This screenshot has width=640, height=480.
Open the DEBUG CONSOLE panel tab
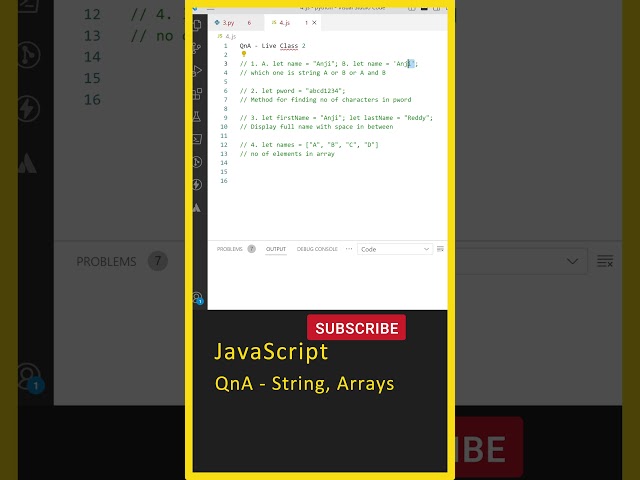(317, 249)
